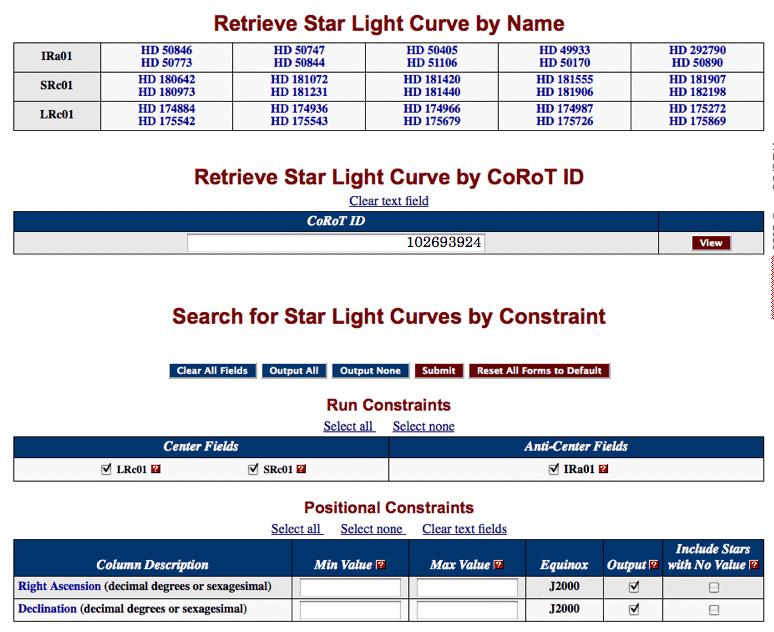This screenshot has width=774, height=632.
Task: Disable Output checkbox for Right Ascension
Action: pos(634,587)
